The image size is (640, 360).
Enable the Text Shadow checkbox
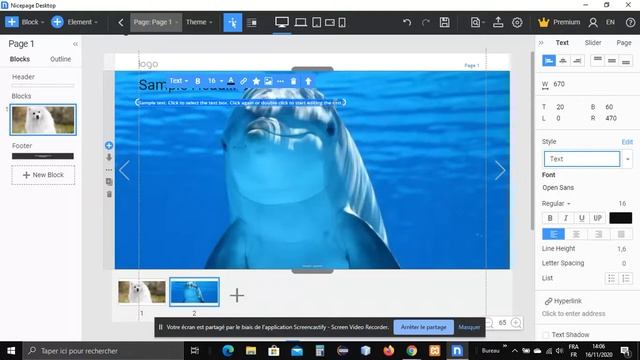546,335
